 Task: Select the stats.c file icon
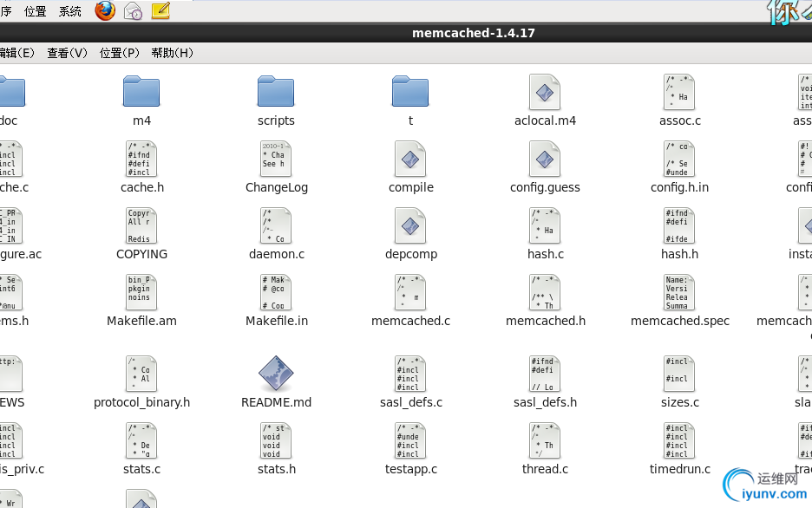pos(141,440)
